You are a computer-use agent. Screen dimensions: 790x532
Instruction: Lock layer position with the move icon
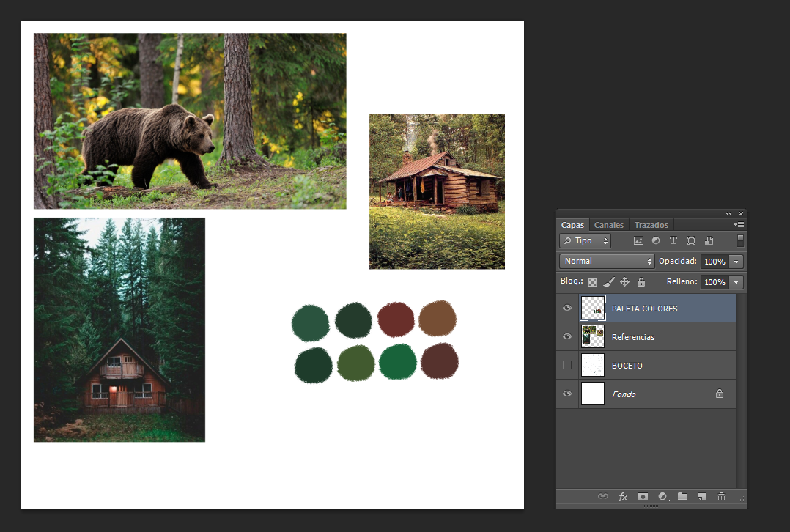624,282
